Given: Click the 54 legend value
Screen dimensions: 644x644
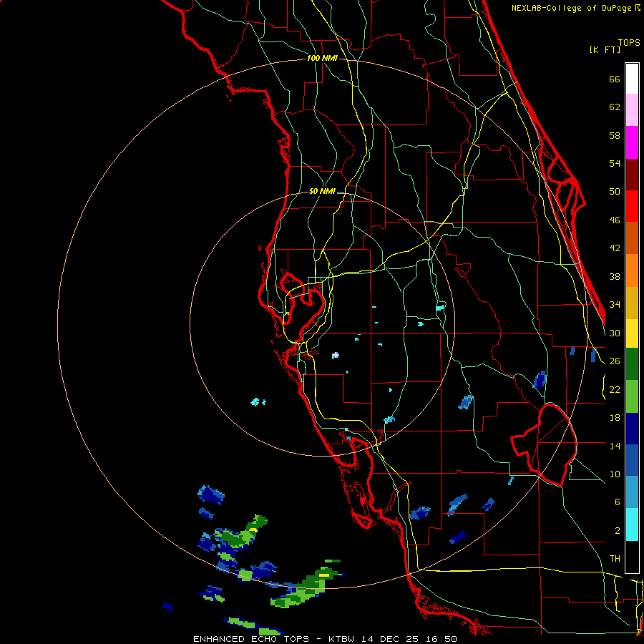Looking at the screenshot, I should [x=615, y=163].
